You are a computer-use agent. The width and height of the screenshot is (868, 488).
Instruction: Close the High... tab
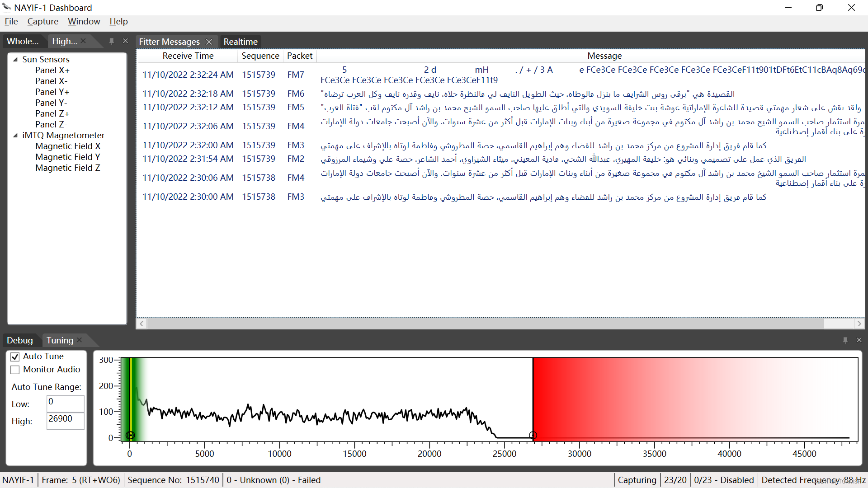[84, 41]
